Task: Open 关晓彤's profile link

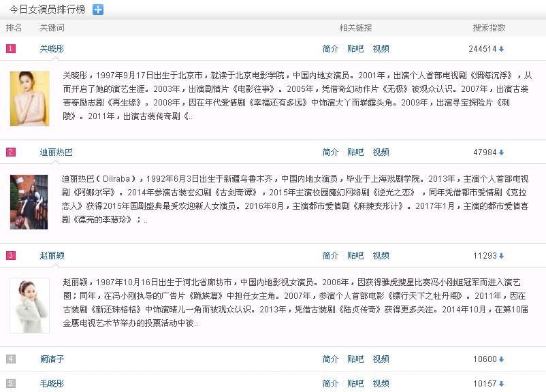Action: (50, 48)
